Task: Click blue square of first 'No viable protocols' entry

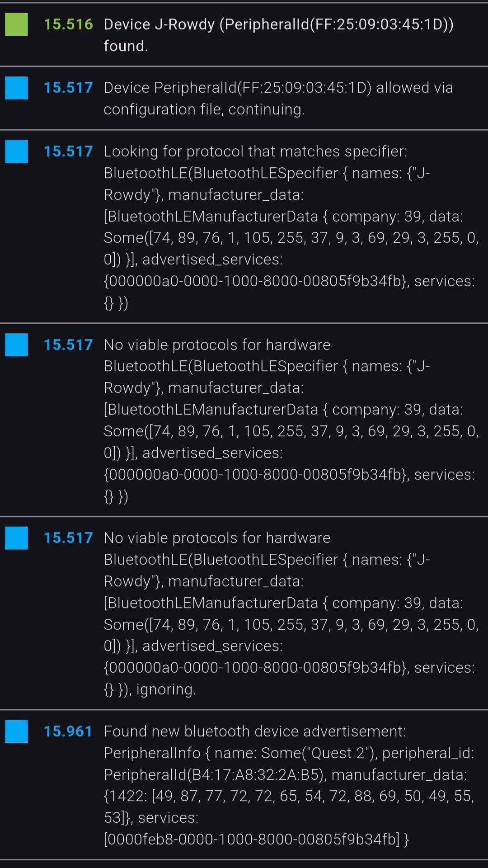Action: (x=16, y=344)
